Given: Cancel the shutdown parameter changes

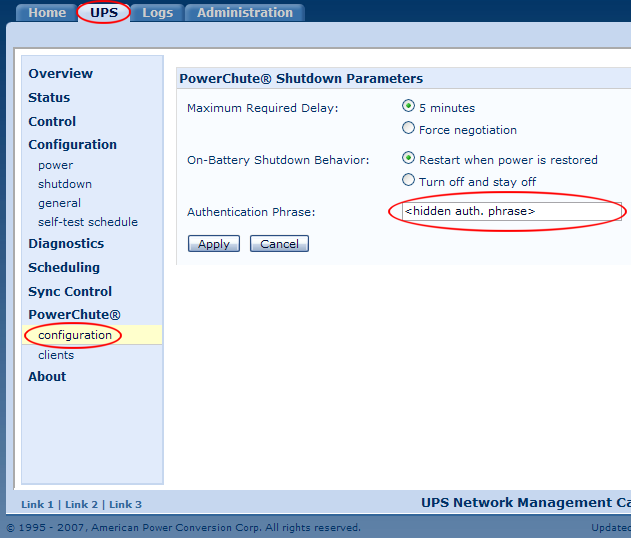Looking at the screenshot, I should (x=279, y=244).
